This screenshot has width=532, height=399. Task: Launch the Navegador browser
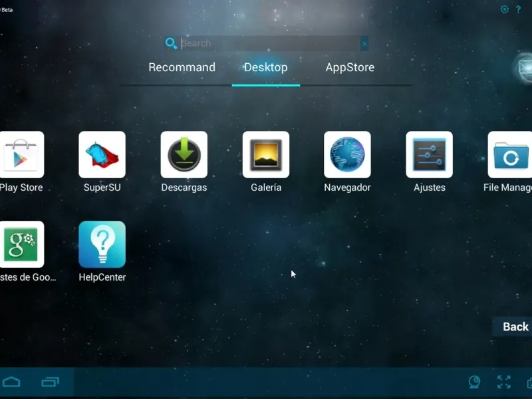347,155
